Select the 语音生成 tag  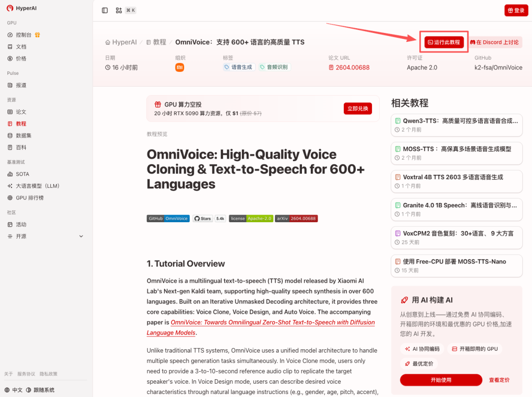point(239,67)
